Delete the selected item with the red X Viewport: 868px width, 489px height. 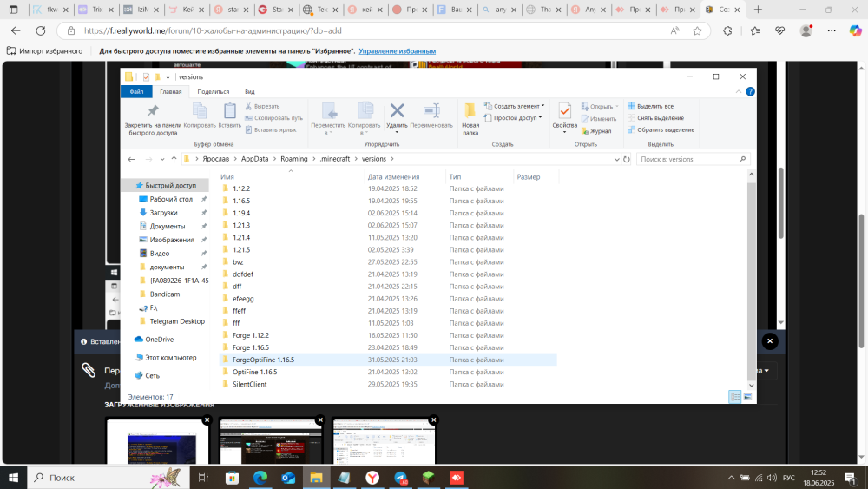pos(397,118)
